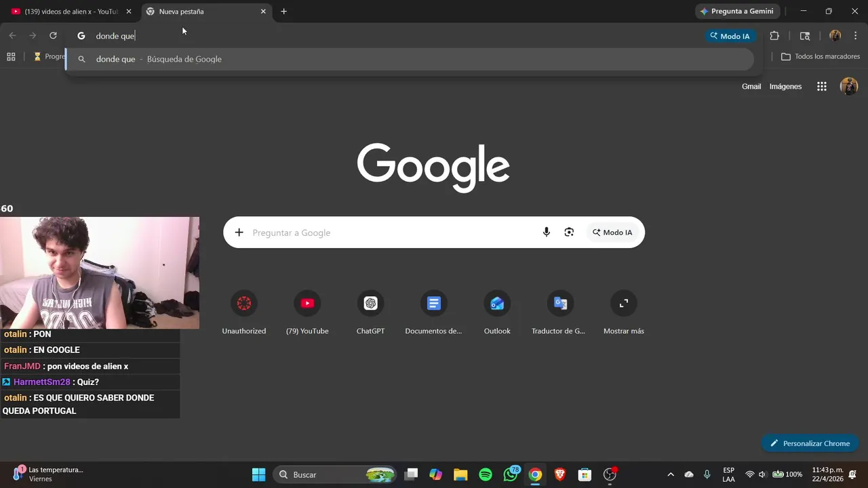The image size is (868, 488).
Task: Open the Chrome profile avatar in toolbar
Action: tap(835, 36)
